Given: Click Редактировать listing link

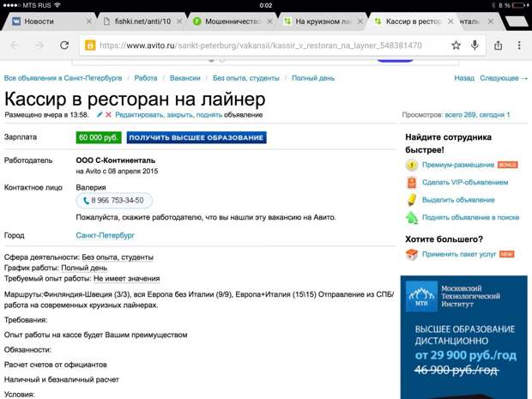Looking at the screenshot, I should click(140, 115).
